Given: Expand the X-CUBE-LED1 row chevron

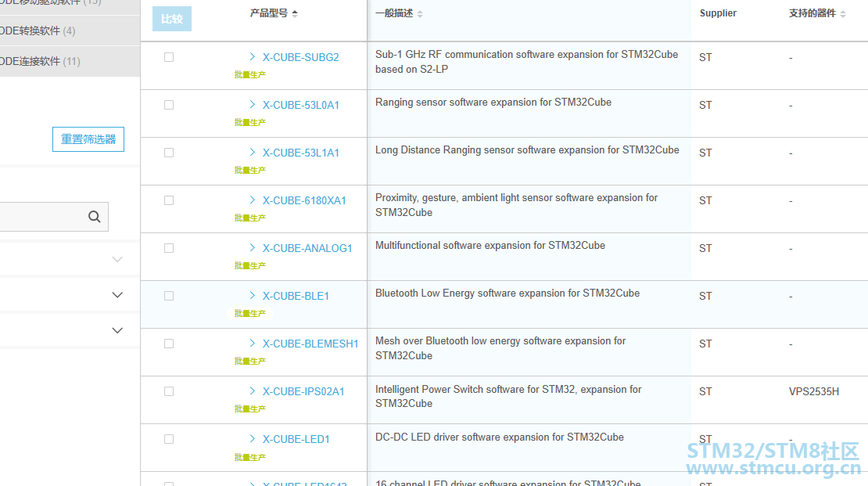Looking at the screenshot, I should click(253, 438).
